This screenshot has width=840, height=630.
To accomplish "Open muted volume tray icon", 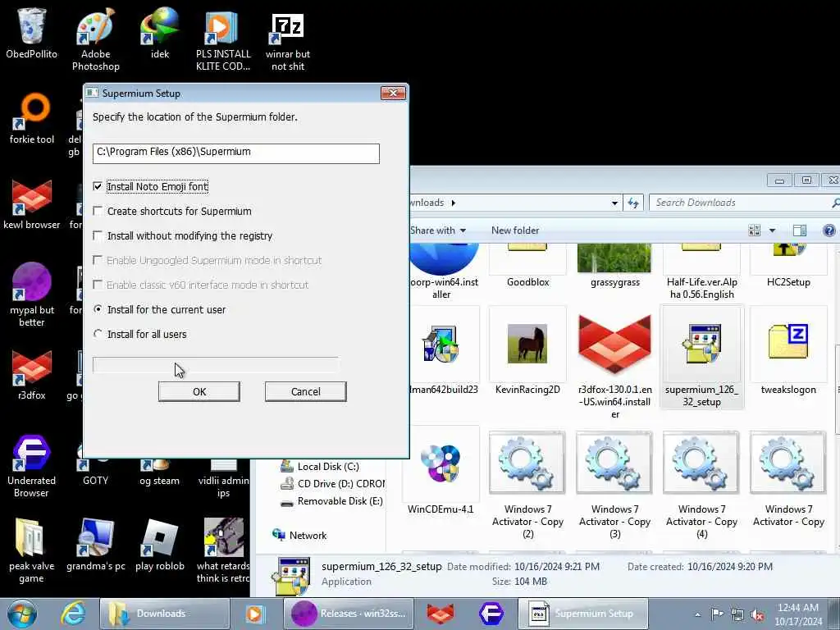I will [x=757, y=614].
